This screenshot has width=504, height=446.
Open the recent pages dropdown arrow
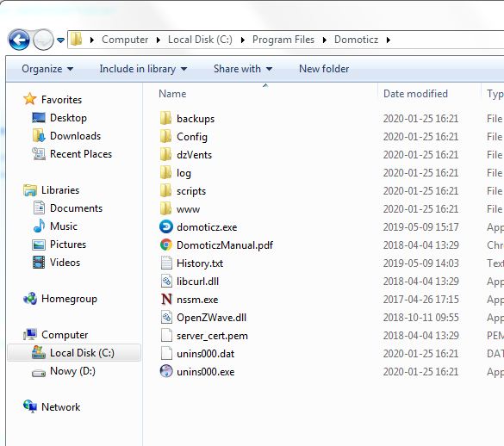[x=60, y=40]
